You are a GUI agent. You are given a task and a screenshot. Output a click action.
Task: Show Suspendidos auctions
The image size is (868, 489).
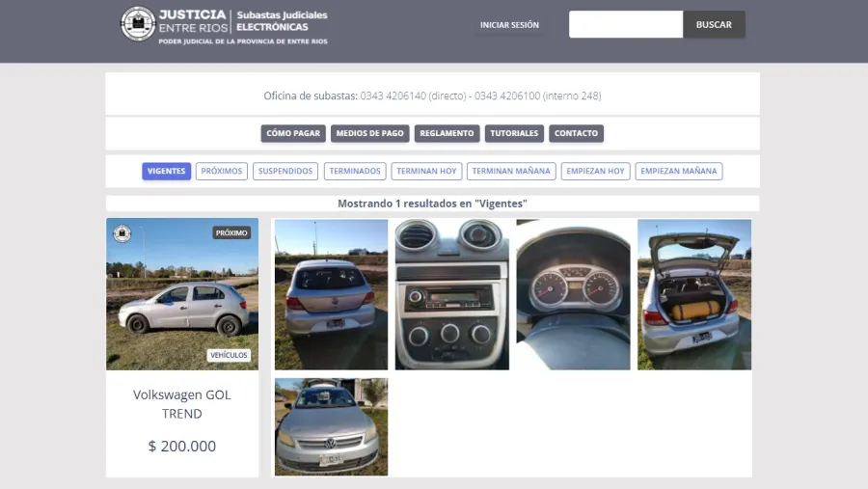pyautogui.click(x=285, y=171)
